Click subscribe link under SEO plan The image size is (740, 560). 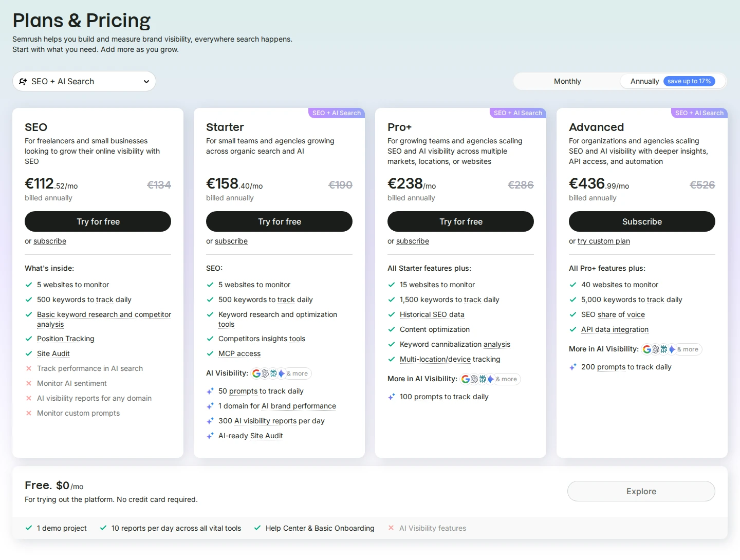(x=50, y=241)
